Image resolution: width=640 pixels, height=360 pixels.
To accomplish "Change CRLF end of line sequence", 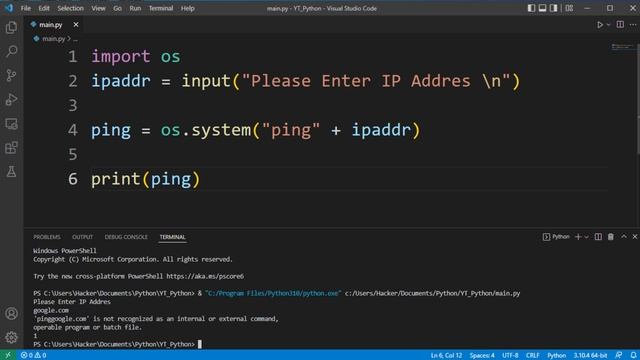I will point(533,355).
